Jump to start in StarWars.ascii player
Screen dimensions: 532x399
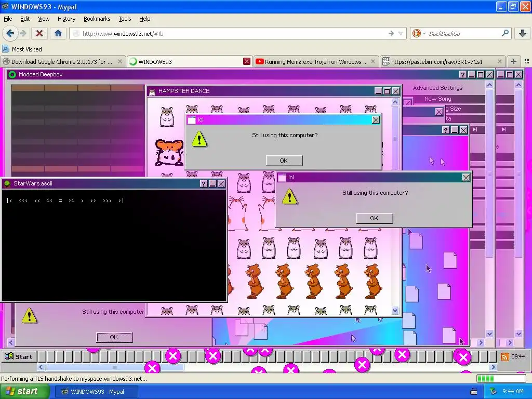[x=9, y=201]
